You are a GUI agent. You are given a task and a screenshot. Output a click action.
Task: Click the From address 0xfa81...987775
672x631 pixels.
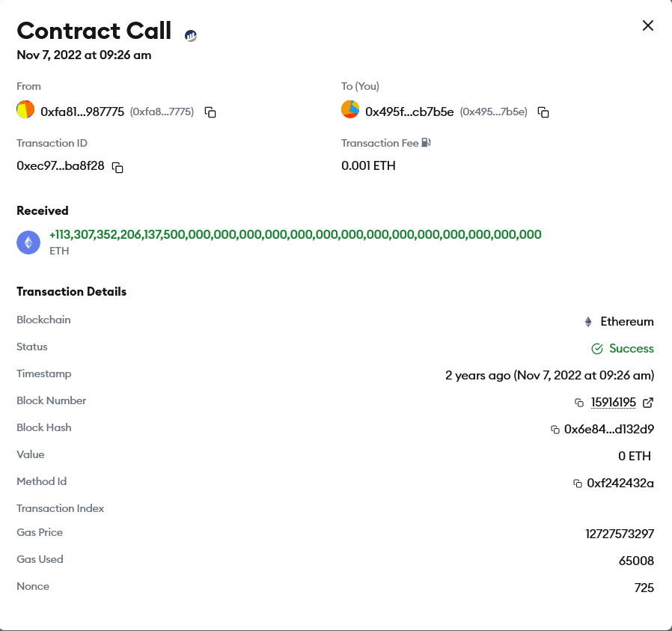click(82, 112)
